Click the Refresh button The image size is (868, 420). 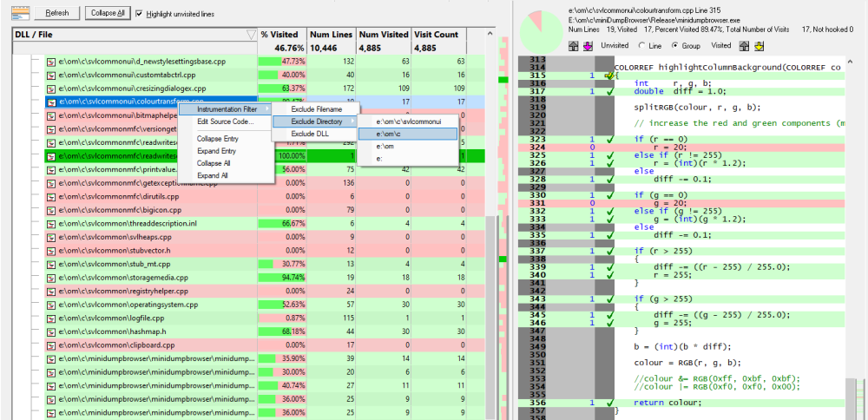point(57,13)
